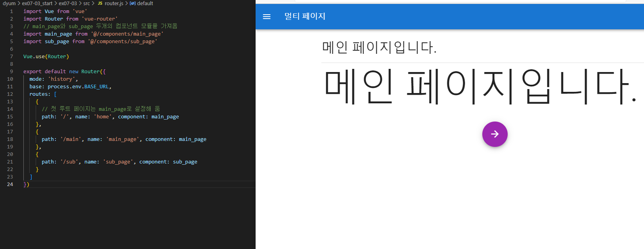Place cursor on 'Vue.use(Router)' line
The image size is (644, 249).
point(46,57)
